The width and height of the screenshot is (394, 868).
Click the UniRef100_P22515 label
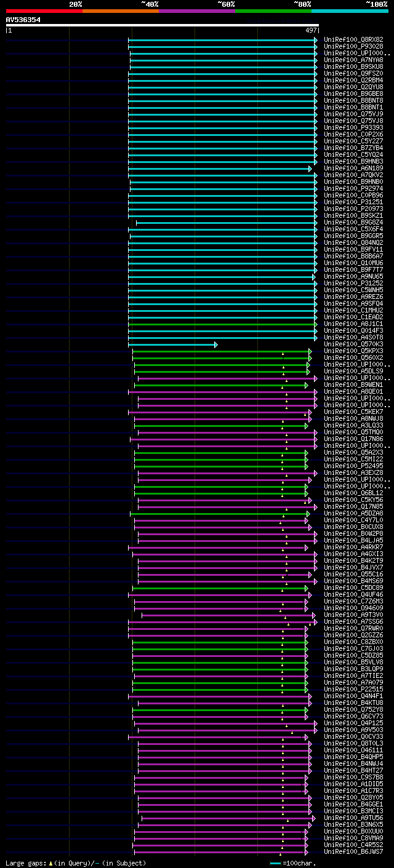[x=353, y=690]
